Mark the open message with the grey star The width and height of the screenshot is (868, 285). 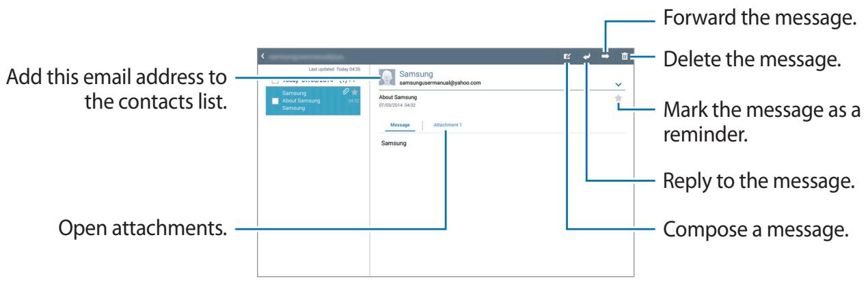click(x=619, y=99)
